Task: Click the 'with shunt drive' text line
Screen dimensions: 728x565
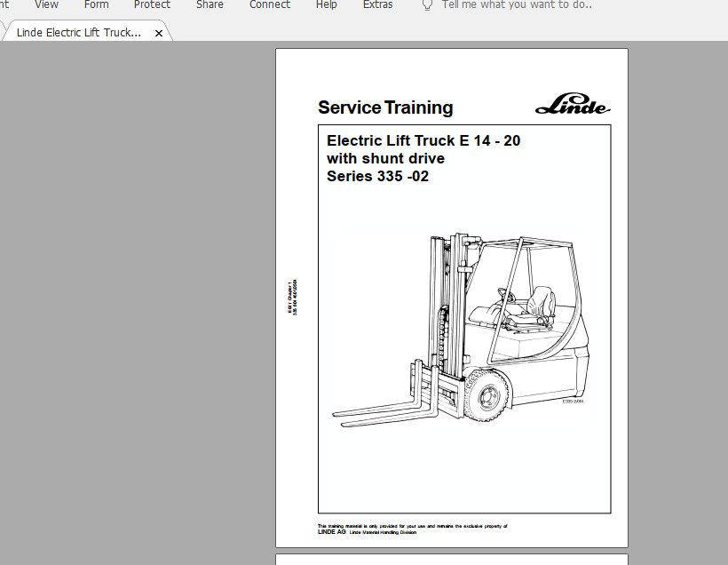Action: click(x=385, y=158)
